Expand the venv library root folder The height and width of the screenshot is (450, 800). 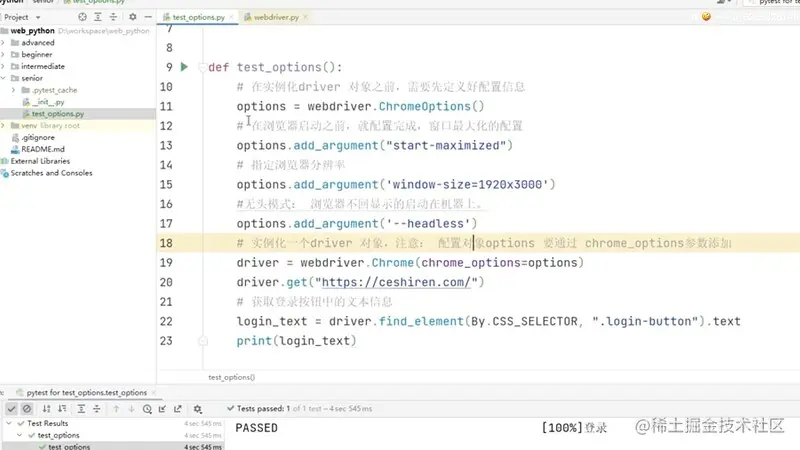[3, 126]
